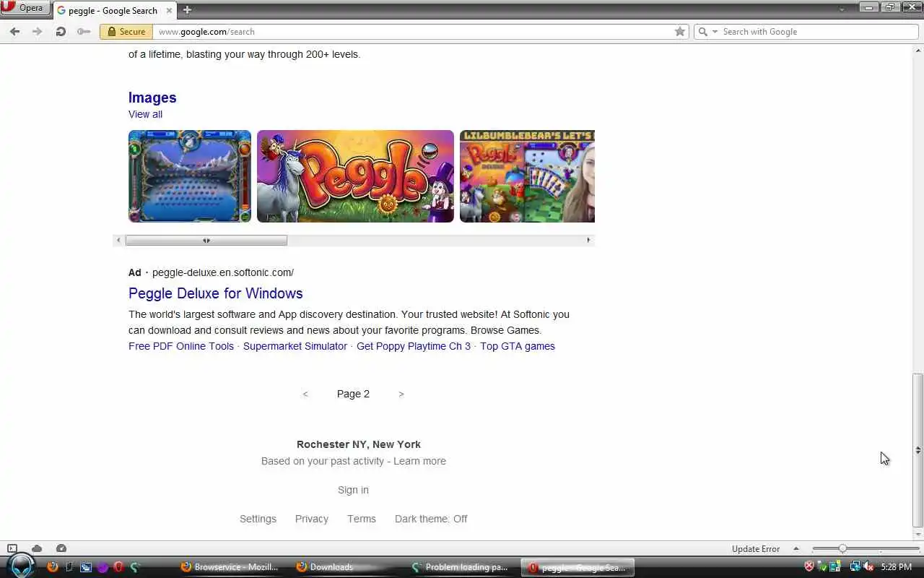The image size is (924, 578).
Task: Open the LilBumbleBear's Let's Play thumbnail
Action: tap(527, 176)
